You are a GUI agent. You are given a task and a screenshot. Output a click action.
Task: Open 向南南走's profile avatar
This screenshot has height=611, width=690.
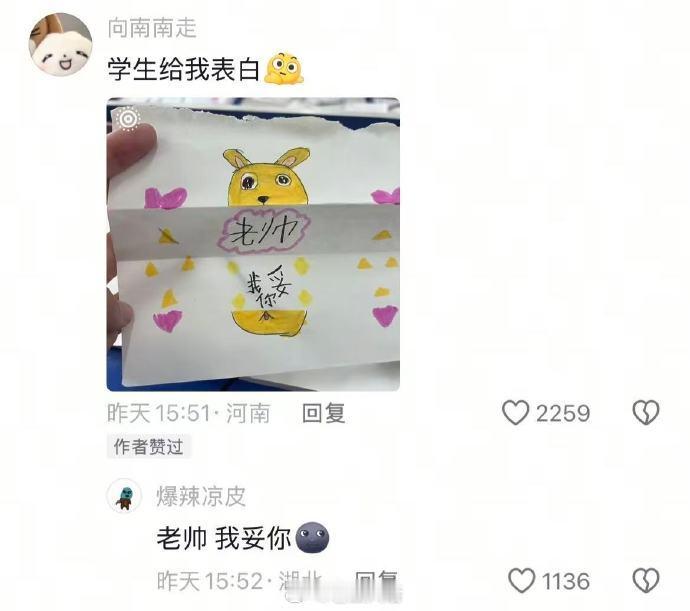[x=60, y=44]
